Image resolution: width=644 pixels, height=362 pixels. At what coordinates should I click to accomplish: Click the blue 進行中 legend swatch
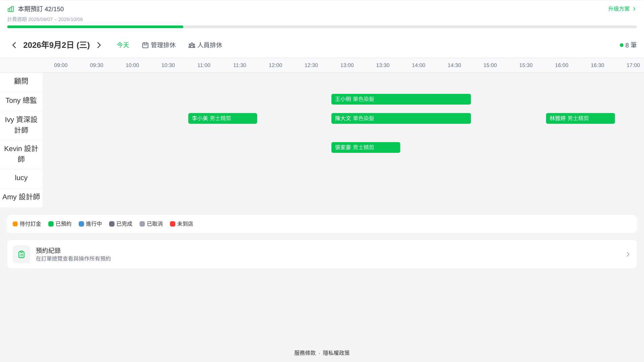tap(81, 224)
